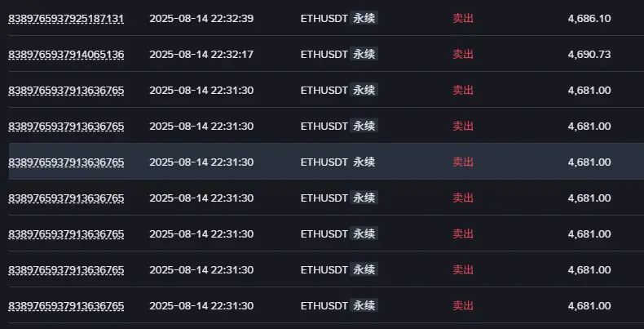Open the order ID in the highlighted row
This screenshot has height=329, width=644.
(x=66, y=162)
